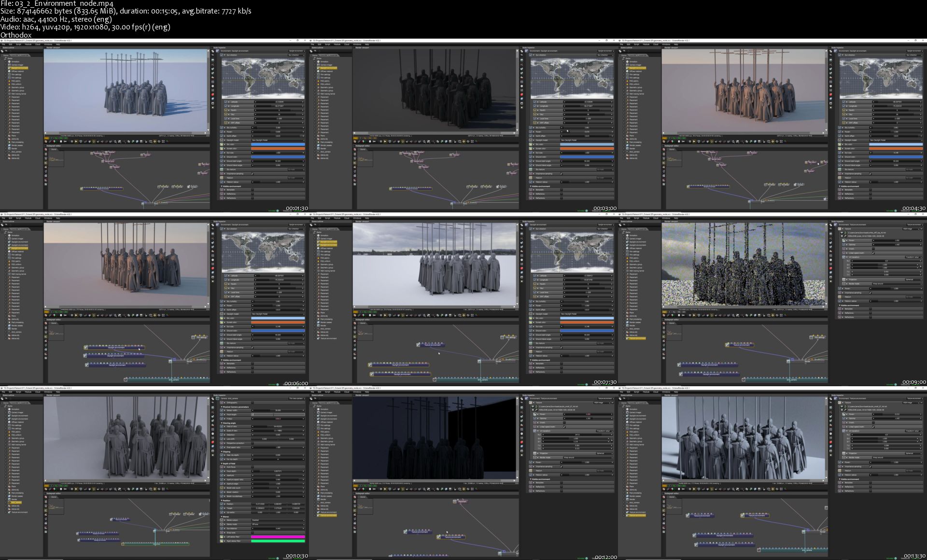Select Render passes in 00:04:30 scene outliner
The height and width of the screenshot is (560, 927).
click(636, 145)
